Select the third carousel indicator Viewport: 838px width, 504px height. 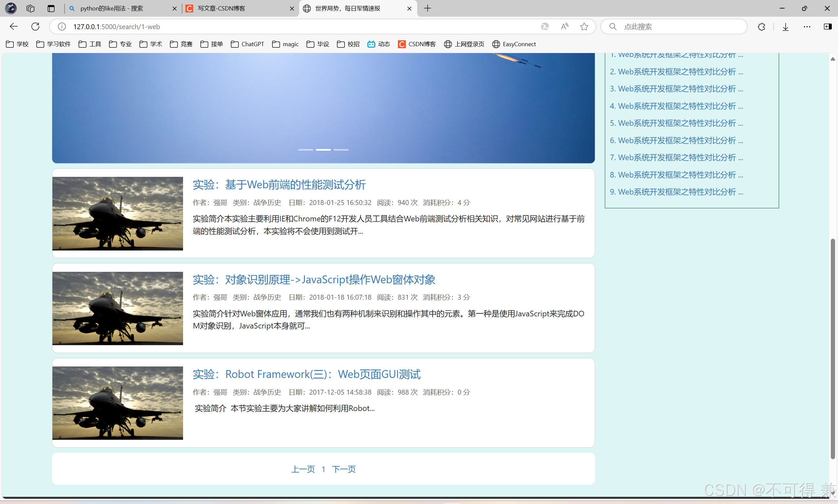(x=341, y=150)
